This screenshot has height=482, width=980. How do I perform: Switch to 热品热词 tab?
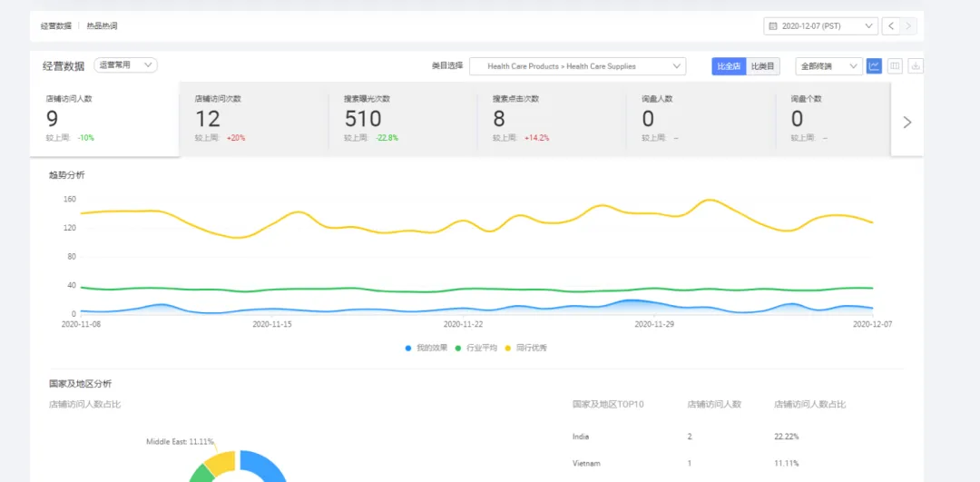tap(102, 26)
